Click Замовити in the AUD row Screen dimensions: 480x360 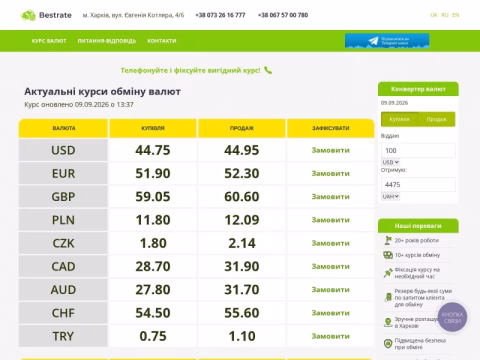(331, 290)
